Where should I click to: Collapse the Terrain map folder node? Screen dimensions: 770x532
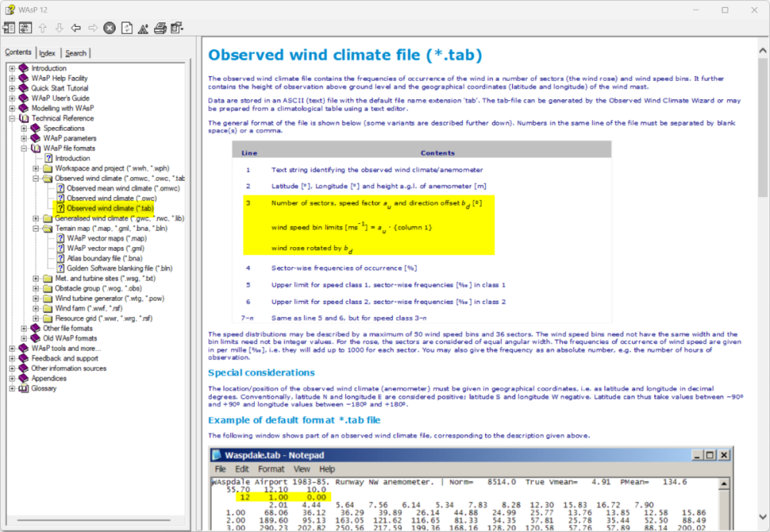pos(35,229)
